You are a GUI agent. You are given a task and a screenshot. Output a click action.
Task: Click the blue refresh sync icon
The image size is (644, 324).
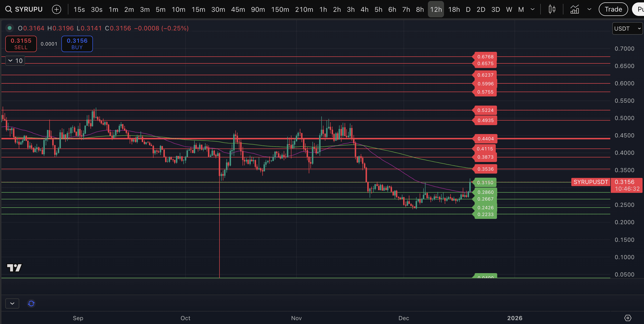pyautogui.click(x=31, y=304)
